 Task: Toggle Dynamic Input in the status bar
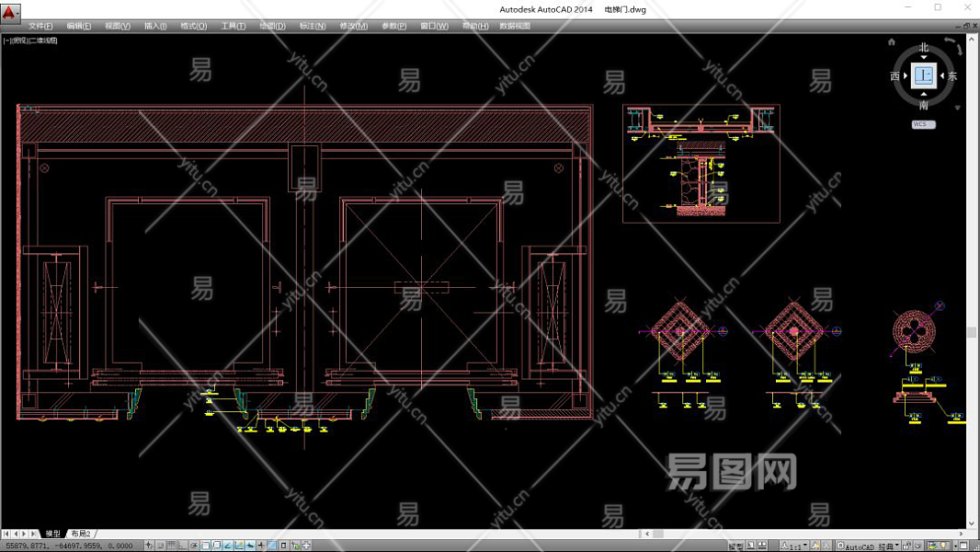click(250, 546)
